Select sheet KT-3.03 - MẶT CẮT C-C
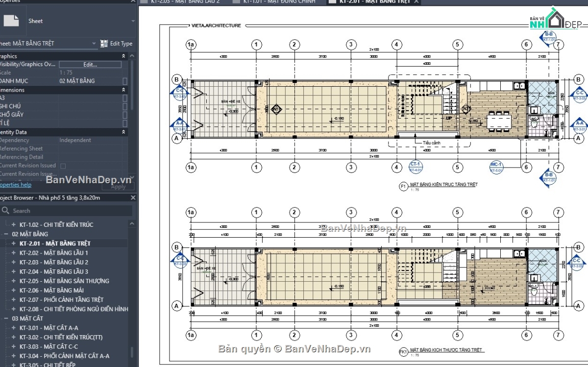 [49, 346]
